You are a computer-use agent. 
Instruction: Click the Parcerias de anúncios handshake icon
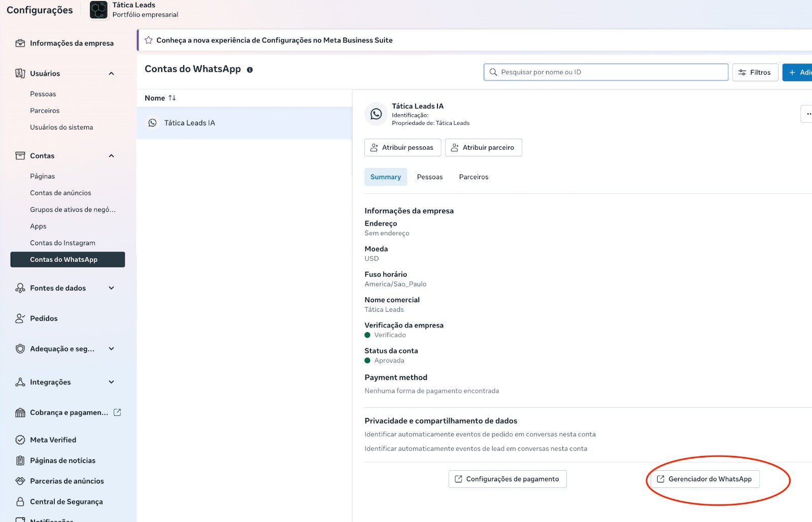click(x=20, y=481)
